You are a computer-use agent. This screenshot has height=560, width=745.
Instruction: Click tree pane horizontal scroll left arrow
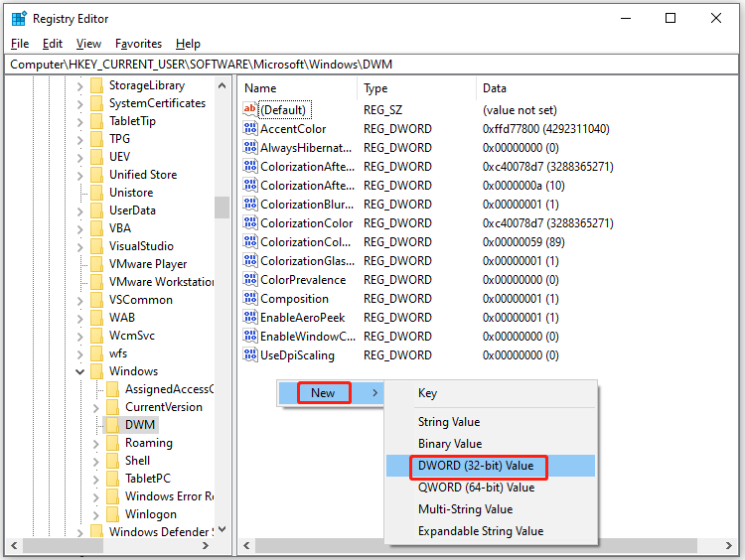point(14,546)
